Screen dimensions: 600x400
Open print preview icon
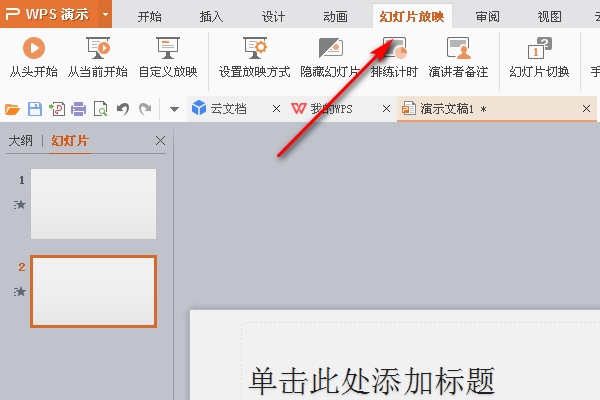101,109
